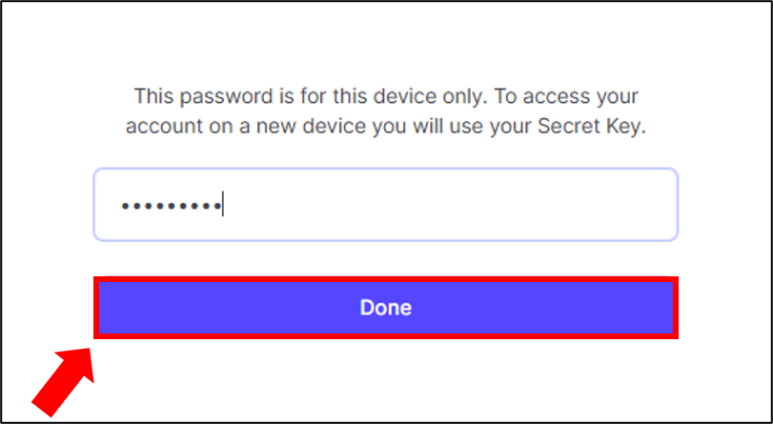The image size is (773, 424).
Task: Place cursor at end of password dots
Action: tap(222, 206)
